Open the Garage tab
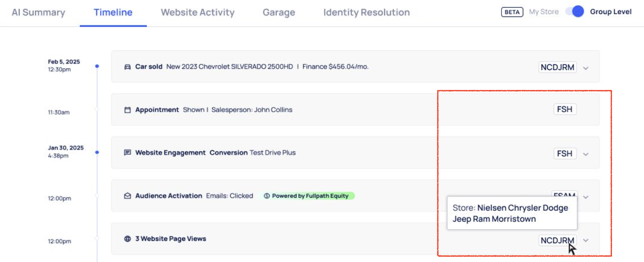This screenshot has height=262, width=644. click(x=279, y=12)
